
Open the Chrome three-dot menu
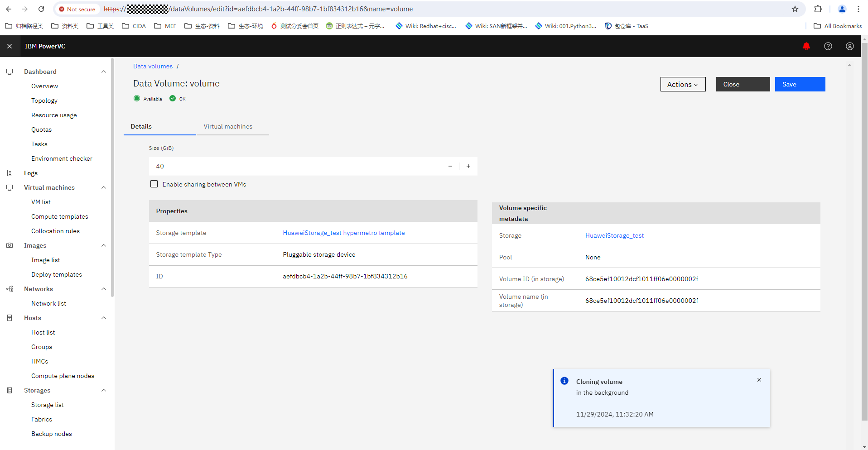(x=858, y=9)
